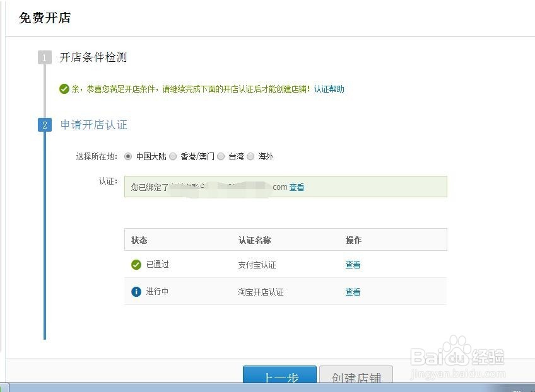Click the blue info icon beside 进行中
The width and height of the screenshot is (535, 392).
(136, 292)
